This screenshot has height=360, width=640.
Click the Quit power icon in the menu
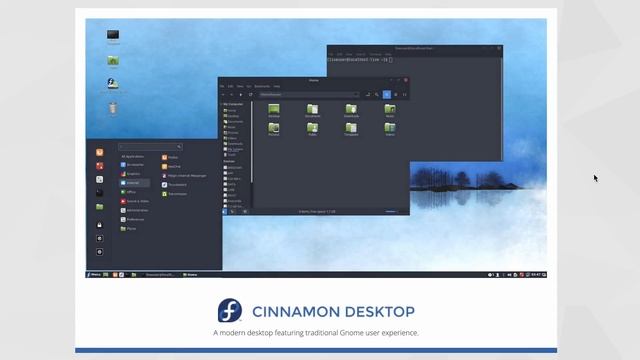[100, 252]
